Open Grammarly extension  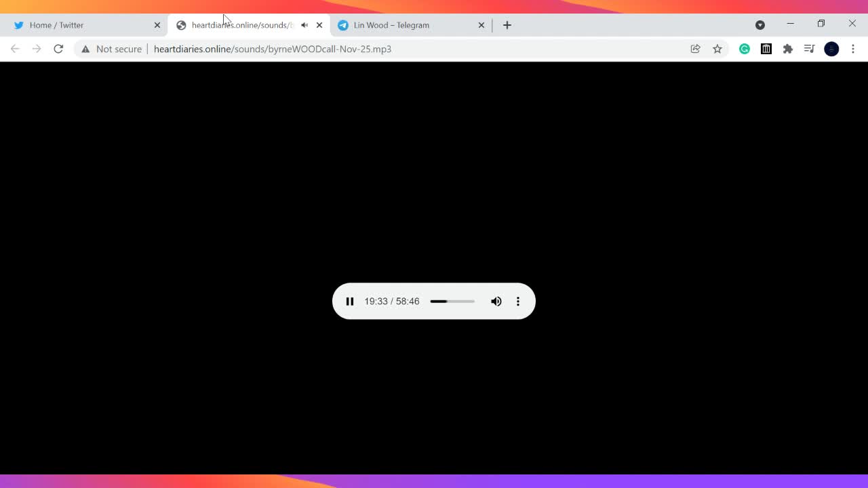click(x=745, y=49)
